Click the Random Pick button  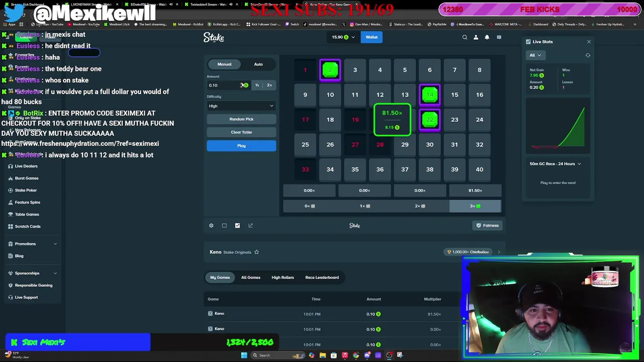(242, 119)
